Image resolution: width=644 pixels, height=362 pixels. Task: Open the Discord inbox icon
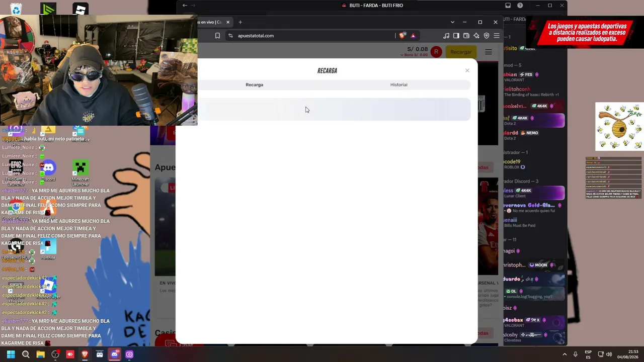pyautogui.click(x=508, y=6)
